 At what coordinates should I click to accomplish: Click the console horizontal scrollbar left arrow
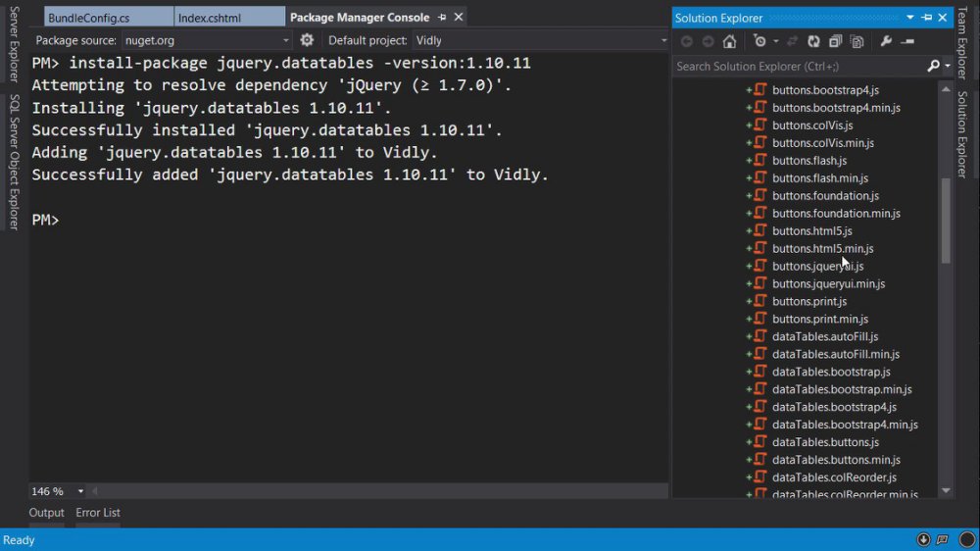click(95, 491)
